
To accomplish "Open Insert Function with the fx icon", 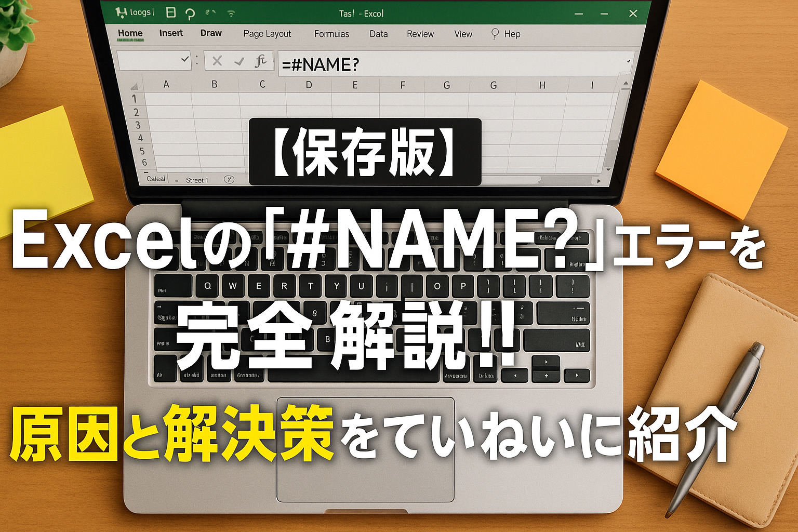I will (260, 61).
